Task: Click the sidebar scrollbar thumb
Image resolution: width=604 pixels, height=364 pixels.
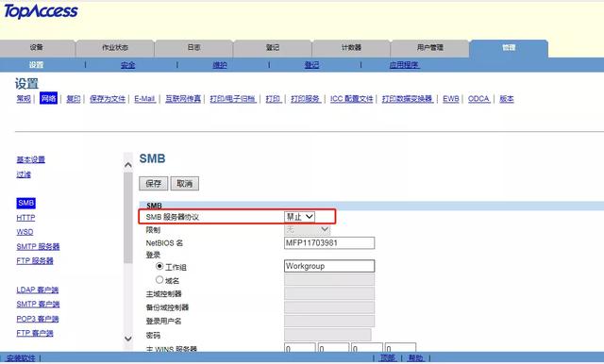Action: coord(128,218)
